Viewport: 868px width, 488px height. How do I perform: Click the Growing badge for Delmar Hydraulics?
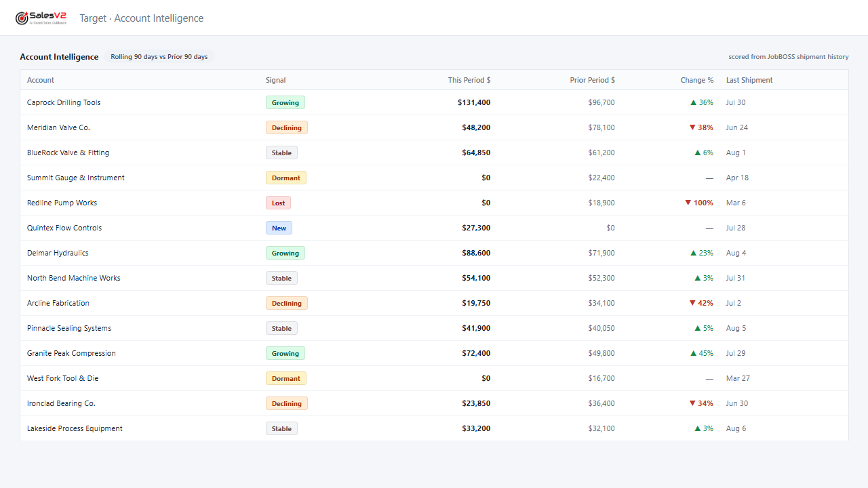coord(285,253)
